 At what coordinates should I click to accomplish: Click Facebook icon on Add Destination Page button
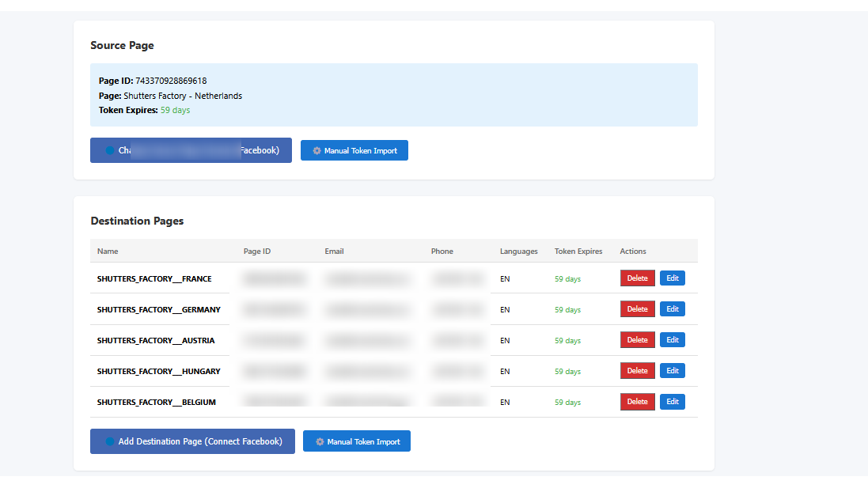(x=110, y=441)
